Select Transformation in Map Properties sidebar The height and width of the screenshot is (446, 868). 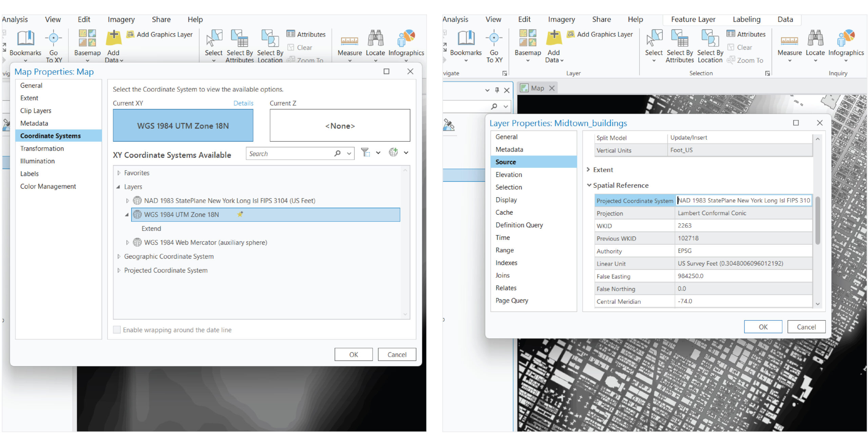(x=42, y=149)
